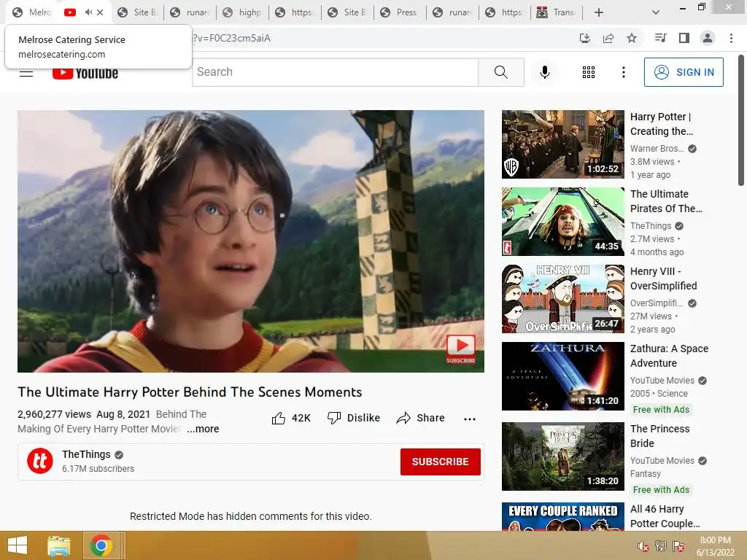Open the YouTube hamburger guide menu

pyautogui.click(x=26, y=73)
